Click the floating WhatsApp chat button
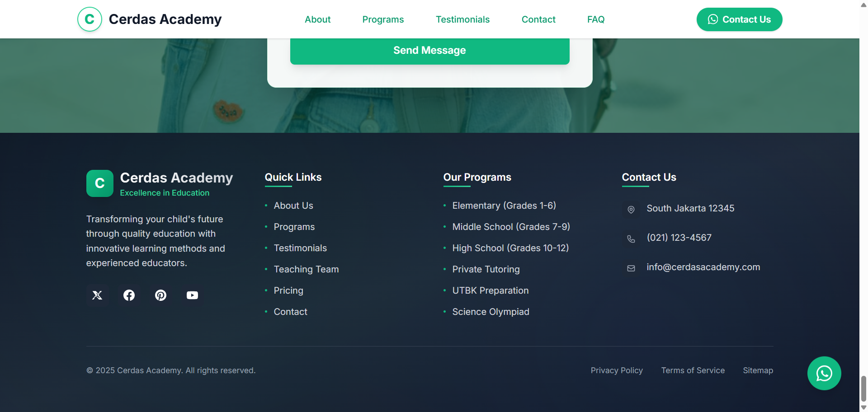 click(x=824, y=373)
